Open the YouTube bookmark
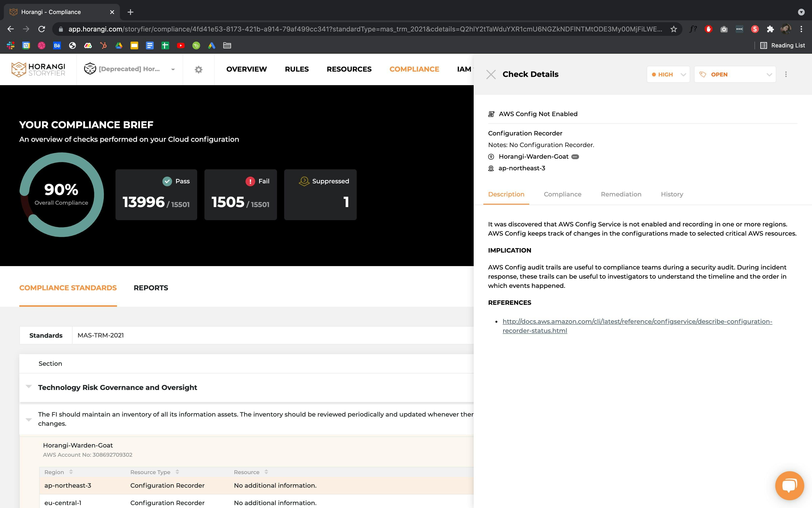Viewport: 812px width, 508px height. pyautogui.click(x=181, y=45)
